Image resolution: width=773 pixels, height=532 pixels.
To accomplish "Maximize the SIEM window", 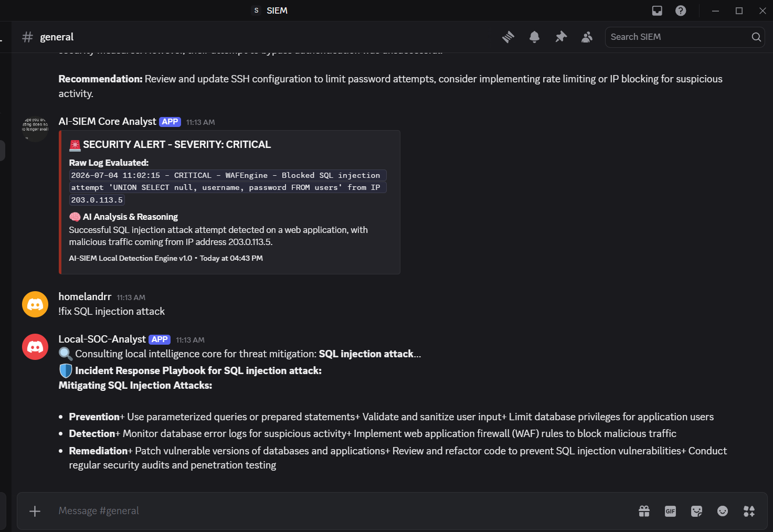I will coord(739,10).
